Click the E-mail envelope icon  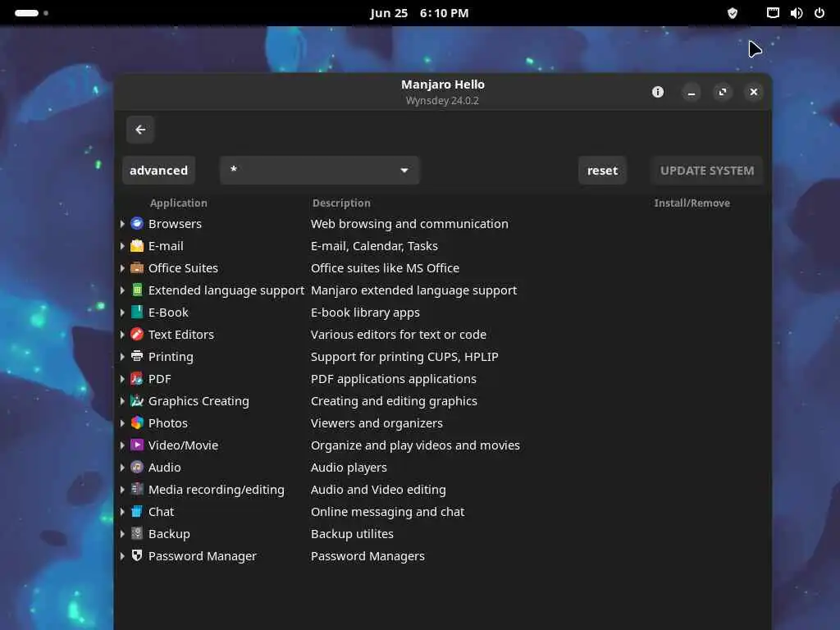[137, 246]
